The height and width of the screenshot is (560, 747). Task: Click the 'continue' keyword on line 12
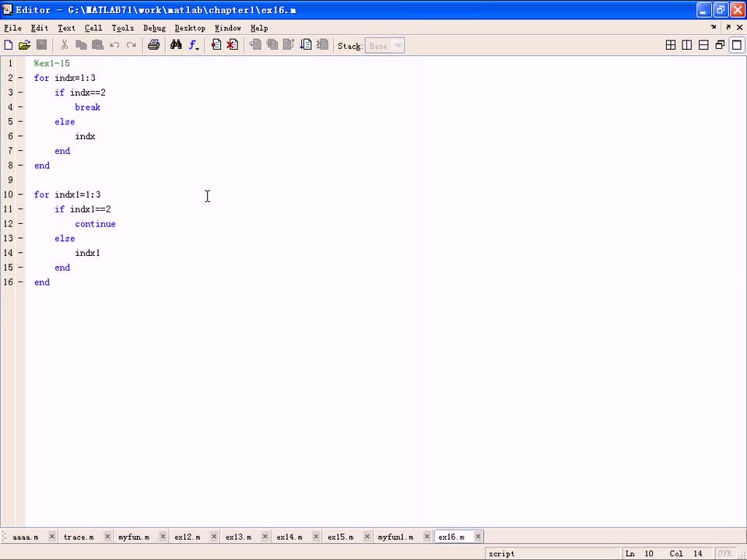click(95, 224)
